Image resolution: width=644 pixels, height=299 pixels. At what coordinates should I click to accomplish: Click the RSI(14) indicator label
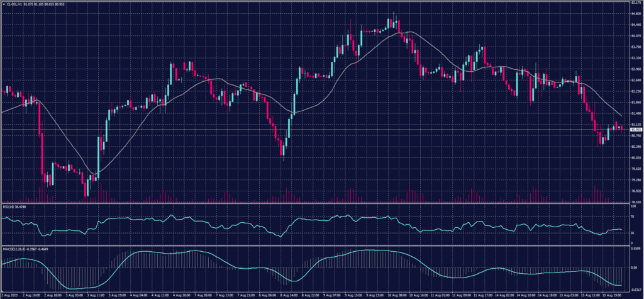click(7, 206)
